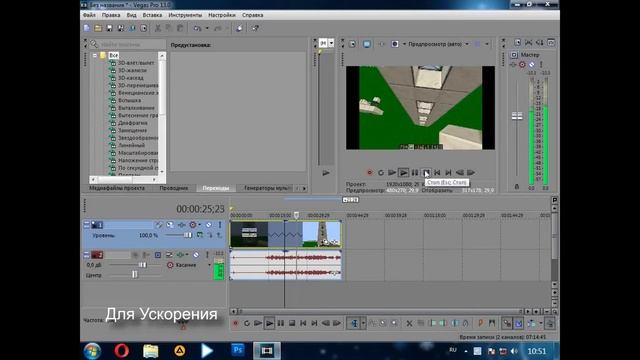Screen dimensions: 640x360
Task: Open dropdown next to the edit tool
Action: click(363, 323)
